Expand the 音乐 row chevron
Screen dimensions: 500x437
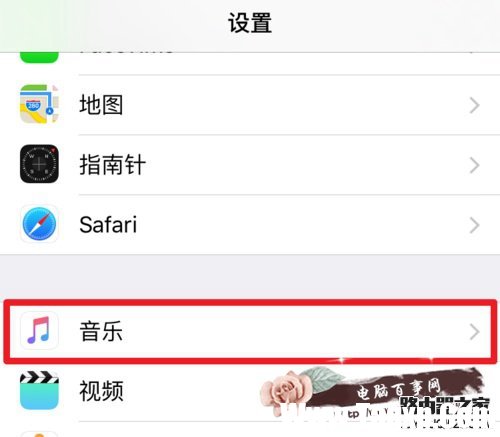pyautogui.click(x=474, y=332)
